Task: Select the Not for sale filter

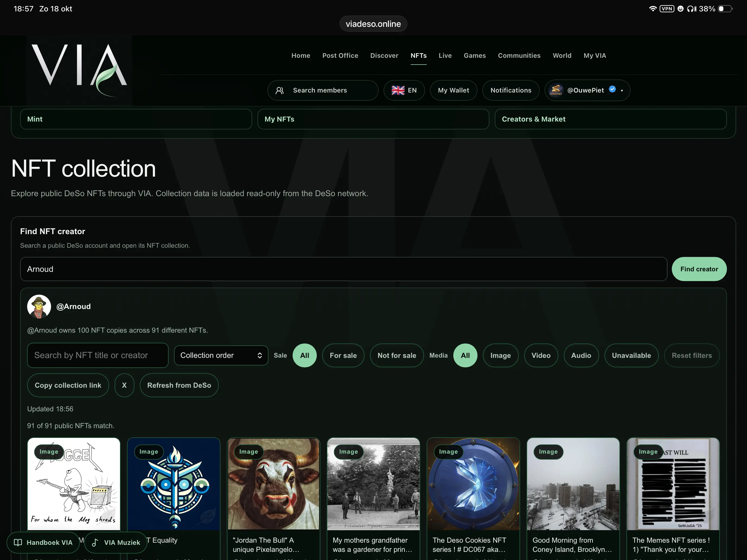Action: point(397,355)
